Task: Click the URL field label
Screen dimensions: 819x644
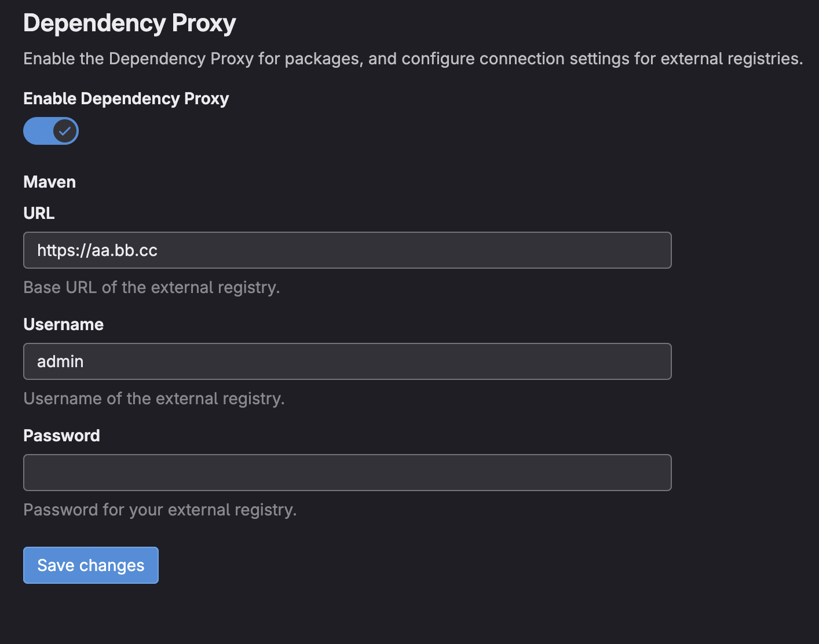Action: pos(39,213)
